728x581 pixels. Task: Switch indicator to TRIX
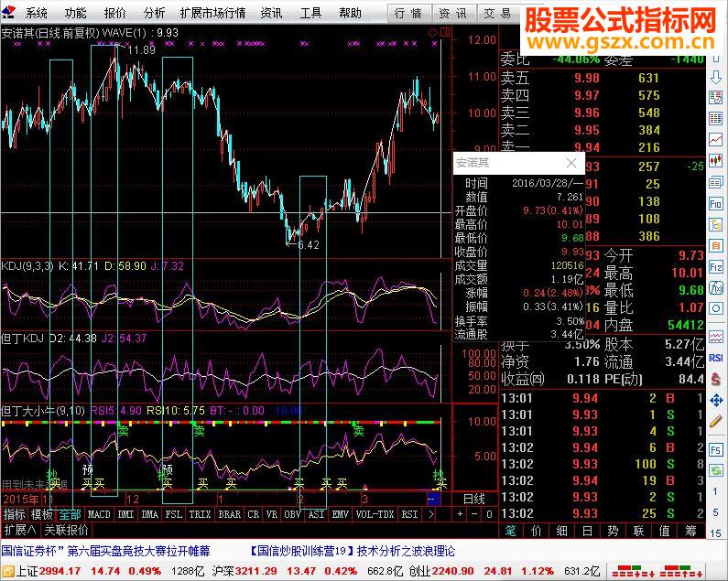201,514
